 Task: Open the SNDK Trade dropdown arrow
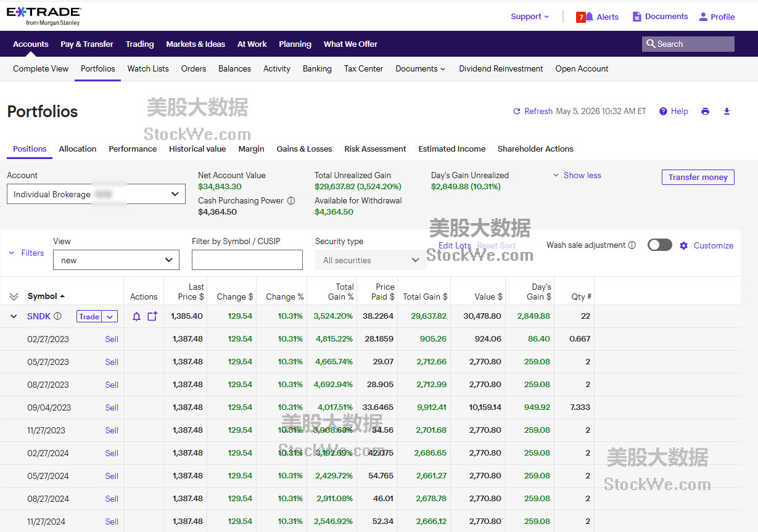pos(109,317)
